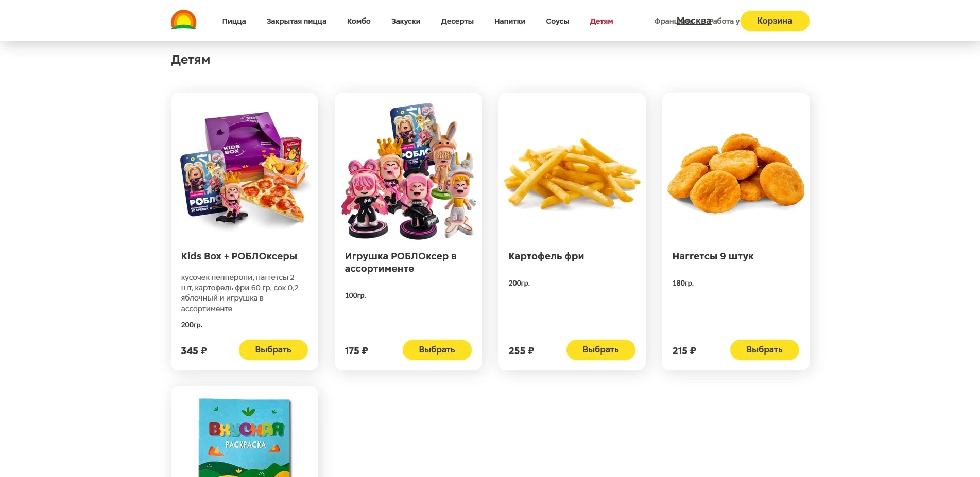The image size is (980, 477).
Task: Go to Закрытая пицца section
Action: (297, 21)
